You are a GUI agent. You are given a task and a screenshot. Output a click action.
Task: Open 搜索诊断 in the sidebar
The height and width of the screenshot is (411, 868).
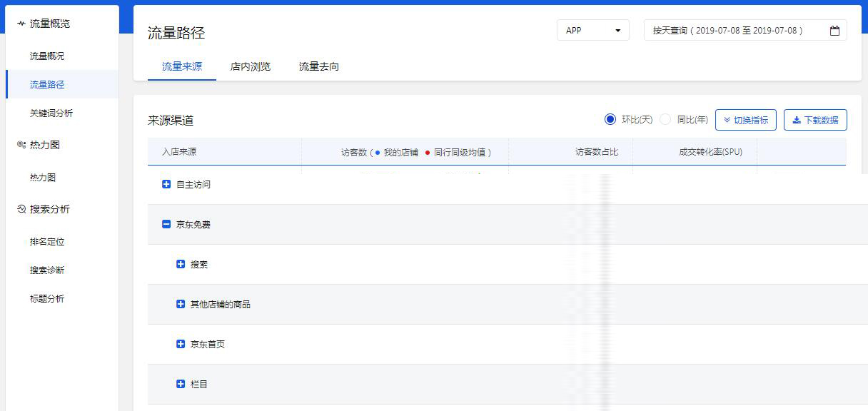click(x=47, y=270)
